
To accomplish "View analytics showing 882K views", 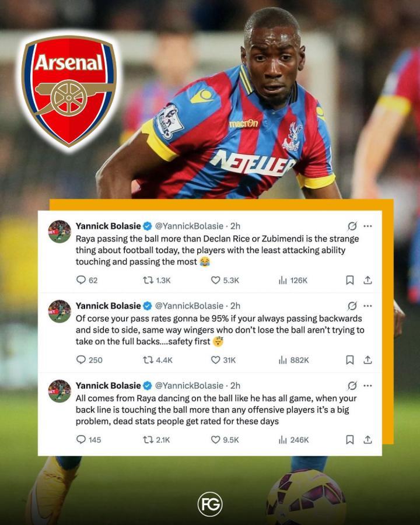I will coord(294,360).
